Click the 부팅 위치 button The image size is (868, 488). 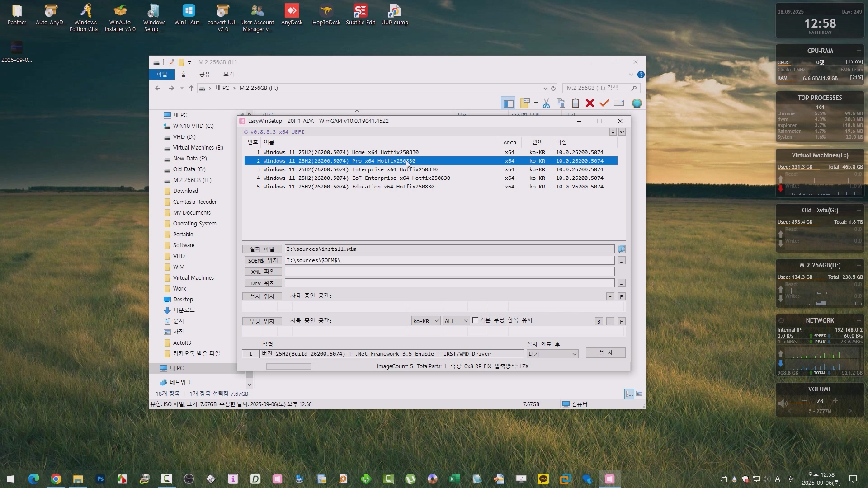(262, 321)
